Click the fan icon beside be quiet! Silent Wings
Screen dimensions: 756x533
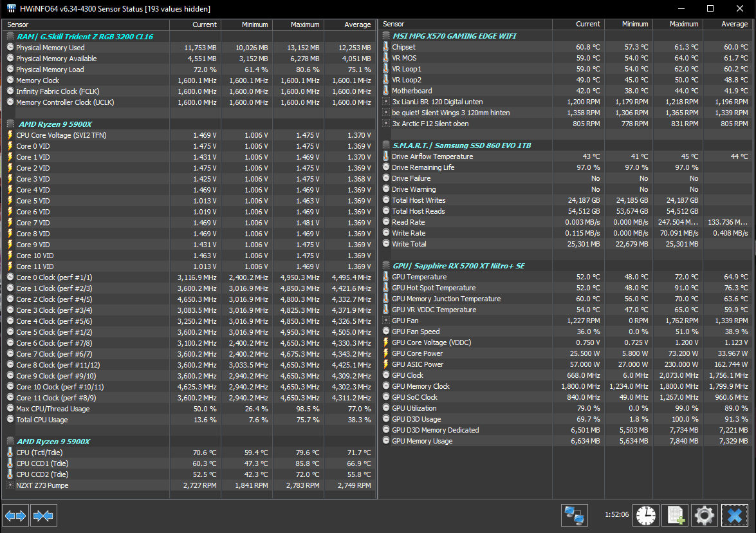(385, 113)
